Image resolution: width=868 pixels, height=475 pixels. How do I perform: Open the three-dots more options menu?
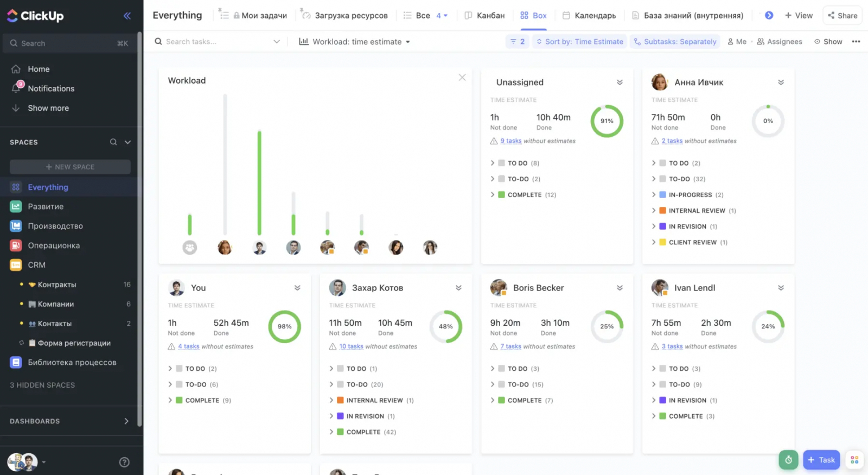pyautogui.click(x=856, y=42)
